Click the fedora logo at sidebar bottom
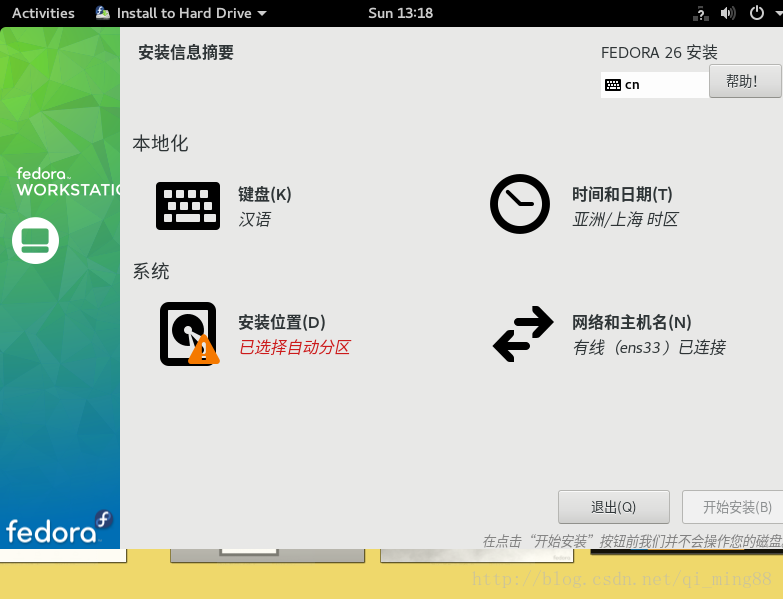Image resolution: width=783 pixels, height=599 pixels. click(x=59, y=528)
